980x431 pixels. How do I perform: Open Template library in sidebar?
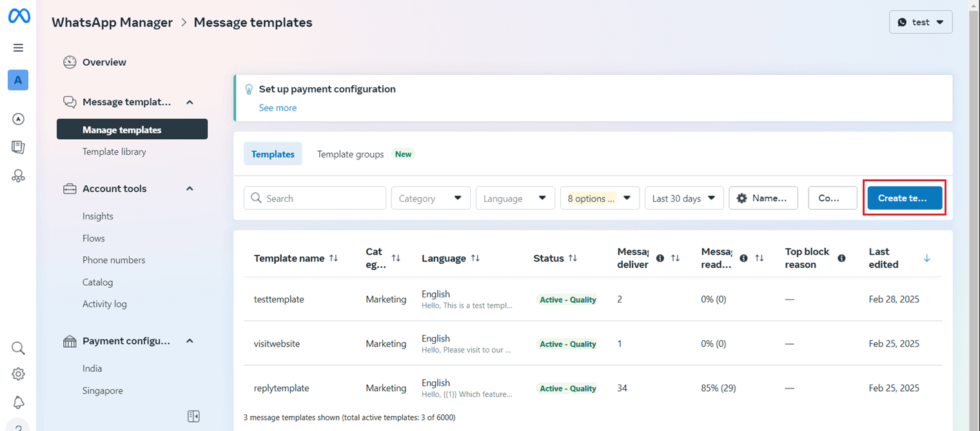[x=114, y=152]
